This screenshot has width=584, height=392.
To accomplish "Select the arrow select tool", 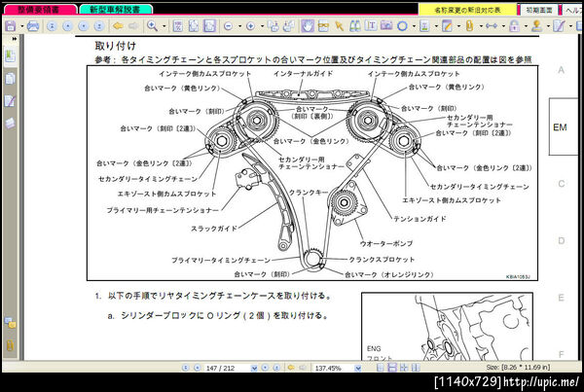I will pyautogui.click(x=339, y=26).
